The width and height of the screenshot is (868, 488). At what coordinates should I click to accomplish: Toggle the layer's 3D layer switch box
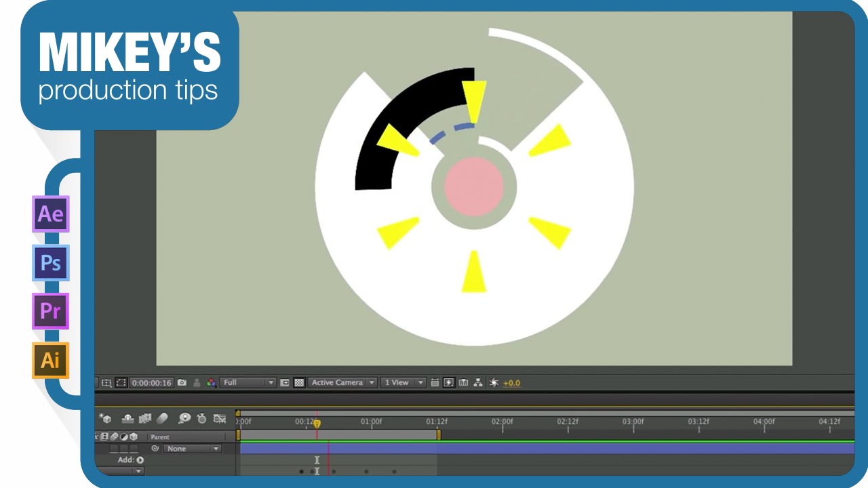tap(134, 448)
